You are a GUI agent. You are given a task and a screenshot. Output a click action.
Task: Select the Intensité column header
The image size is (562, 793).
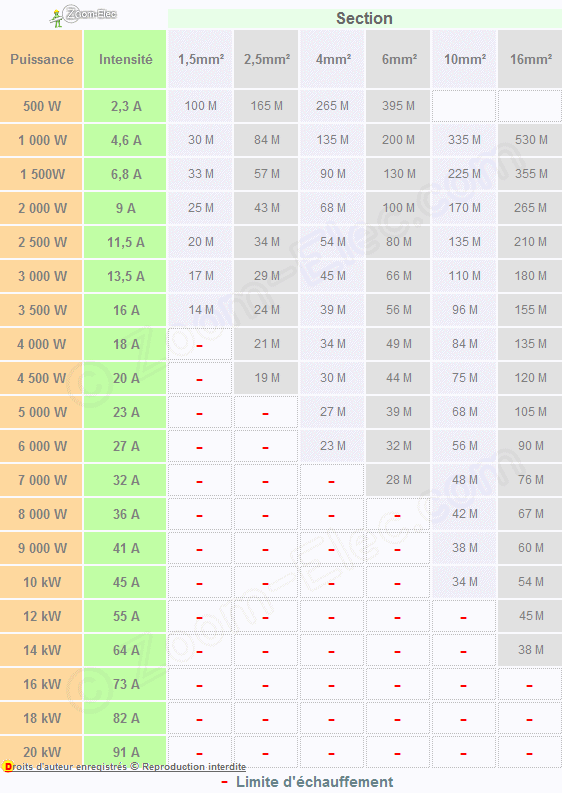125,59
